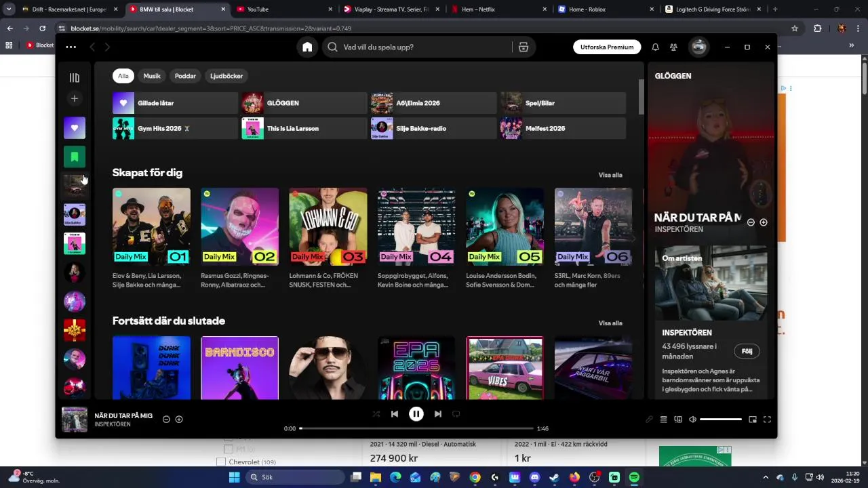868x488 pixels.
Task: Switch to Viaplay browser tab
Action: pyautogui.click(x=391, y=9)
